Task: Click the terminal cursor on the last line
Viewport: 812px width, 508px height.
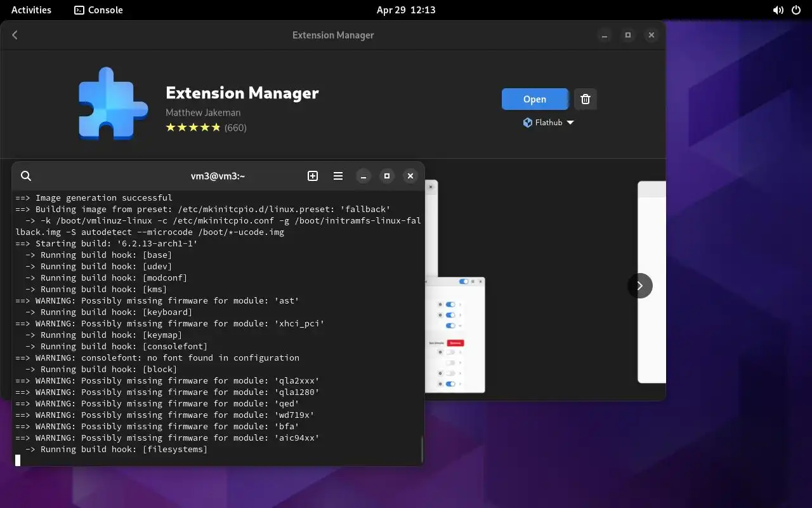Action: 18,460
